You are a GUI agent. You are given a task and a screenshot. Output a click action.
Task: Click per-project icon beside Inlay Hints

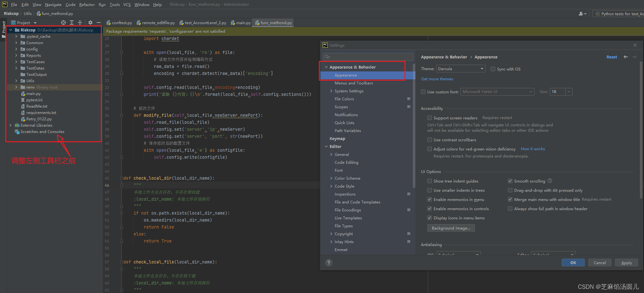click(x=409, y=242)
